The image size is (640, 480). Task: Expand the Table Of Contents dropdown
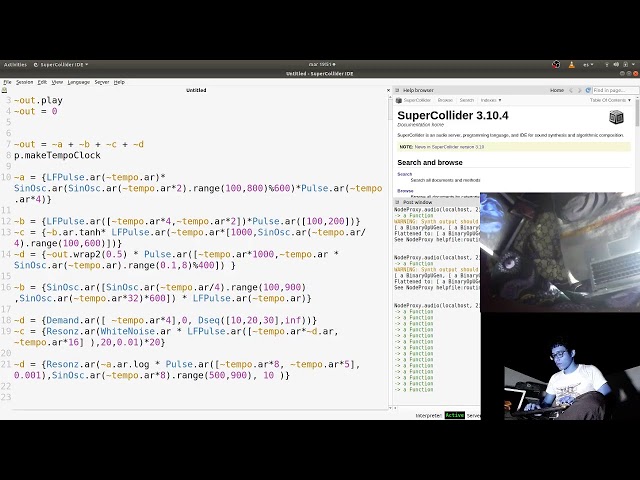pyautogui.click(x=610, y=100)
